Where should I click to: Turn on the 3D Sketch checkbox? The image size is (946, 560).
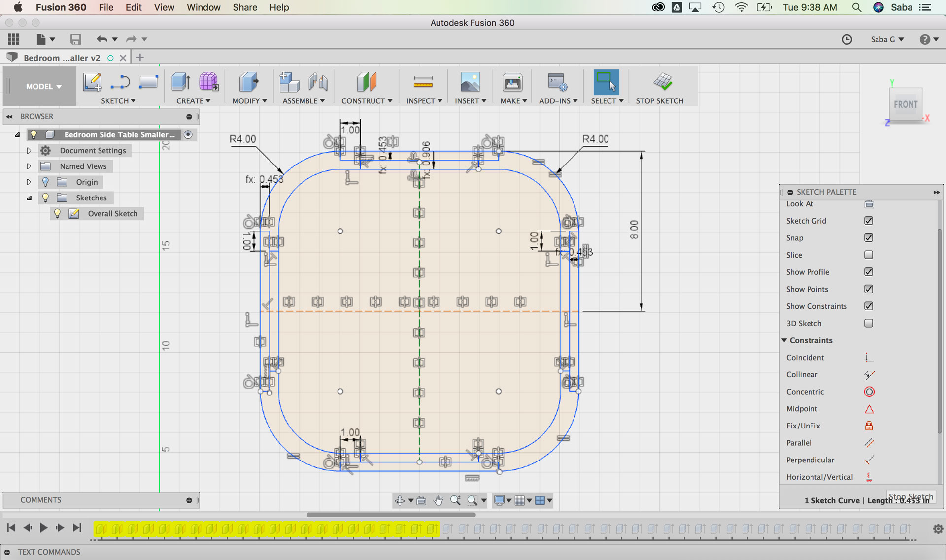pos(869,323)
